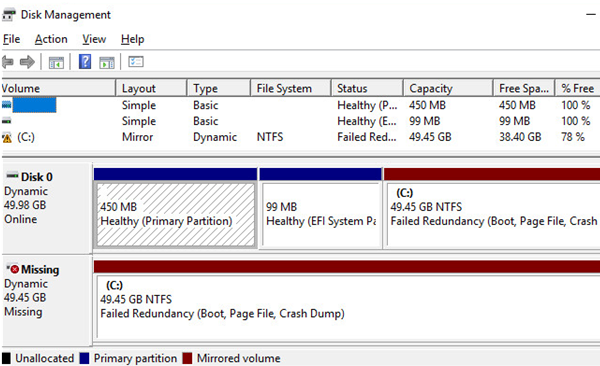Screen dimensions: 600x366
Task: Click the 99 MB capacity cell in list
Action: 425,121
